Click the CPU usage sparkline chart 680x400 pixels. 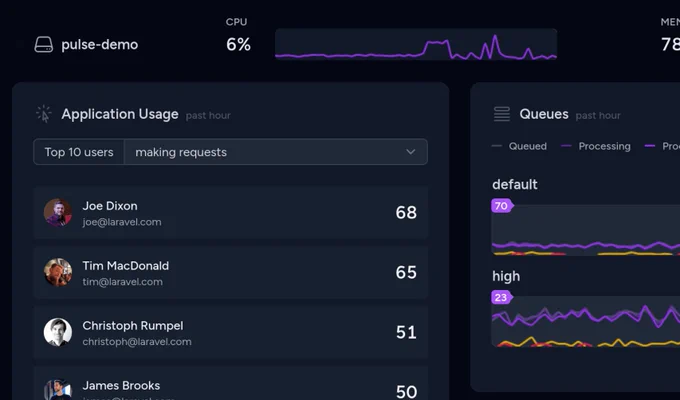(416, 45)
